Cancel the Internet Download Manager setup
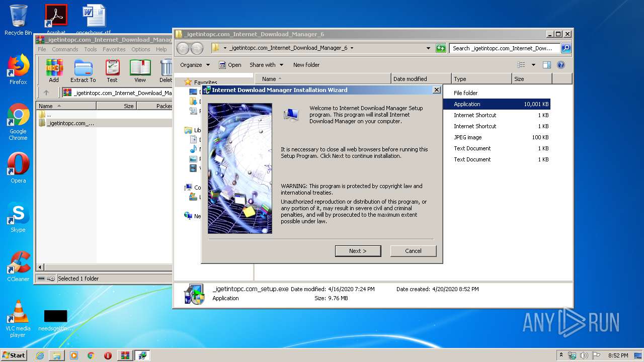Viewport: 644px width, 362px height. [413, 251]
